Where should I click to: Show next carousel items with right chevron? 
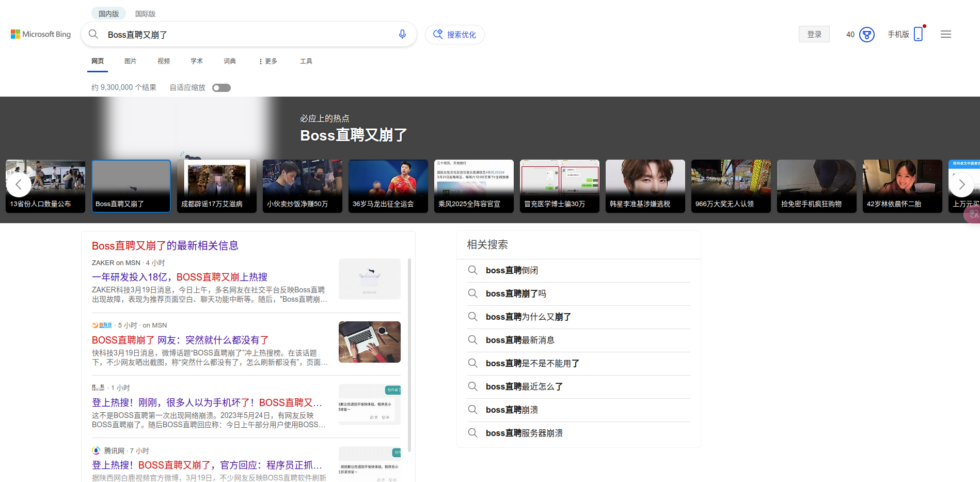pos(961,184)
